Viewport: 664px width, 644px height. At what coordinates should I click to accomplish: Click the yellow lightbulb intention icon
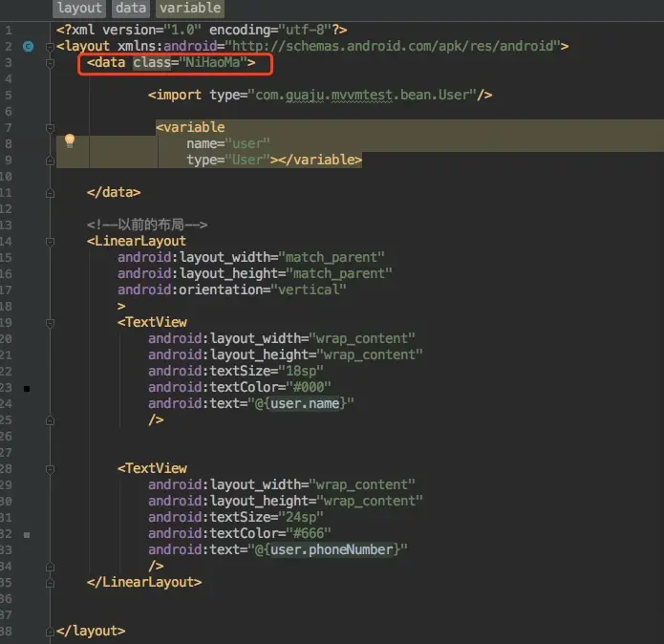70,140
